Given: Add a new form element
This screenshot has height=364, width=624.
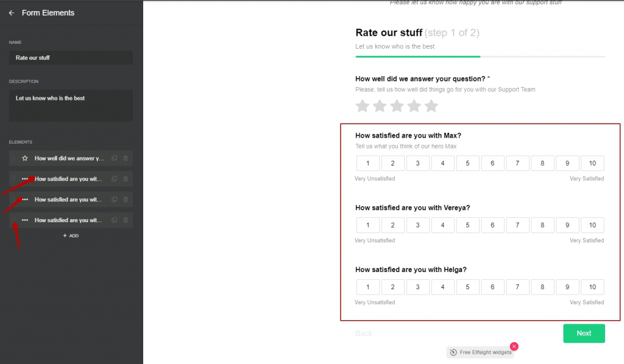Looking at the screenshot, I should point(71,236).
